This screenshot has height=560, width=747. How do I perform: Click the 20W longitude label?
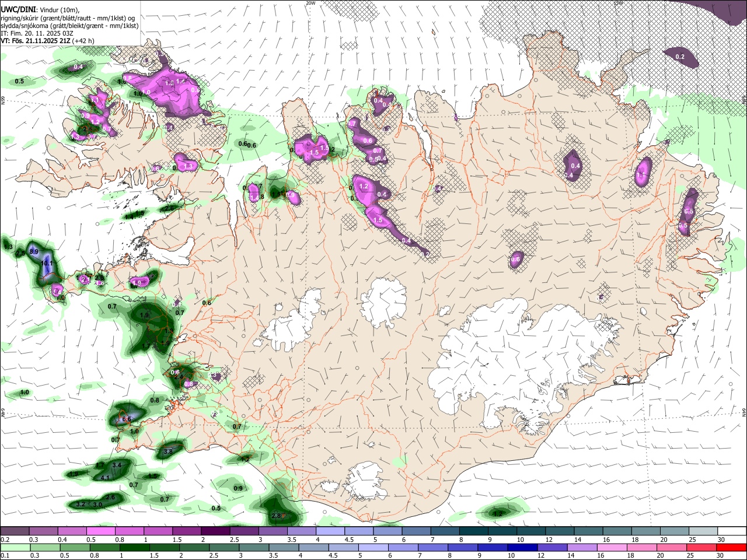(x=310, y=3)
